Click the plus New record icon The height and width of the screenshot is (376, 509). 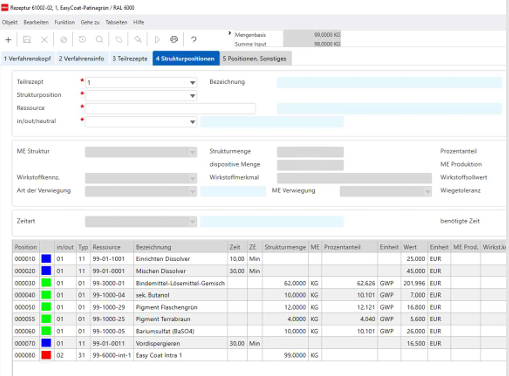[8, 40]
